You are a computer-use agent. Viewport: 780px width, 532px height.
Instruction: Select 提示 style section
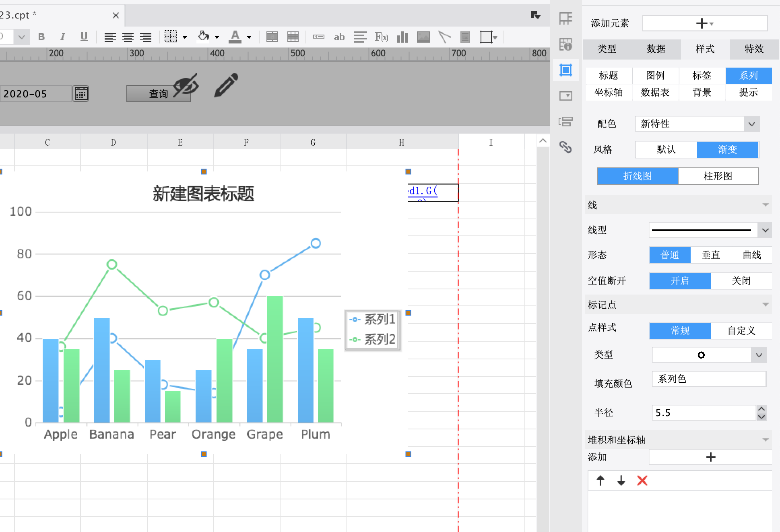pyautogui.click(x=749, y=93)
